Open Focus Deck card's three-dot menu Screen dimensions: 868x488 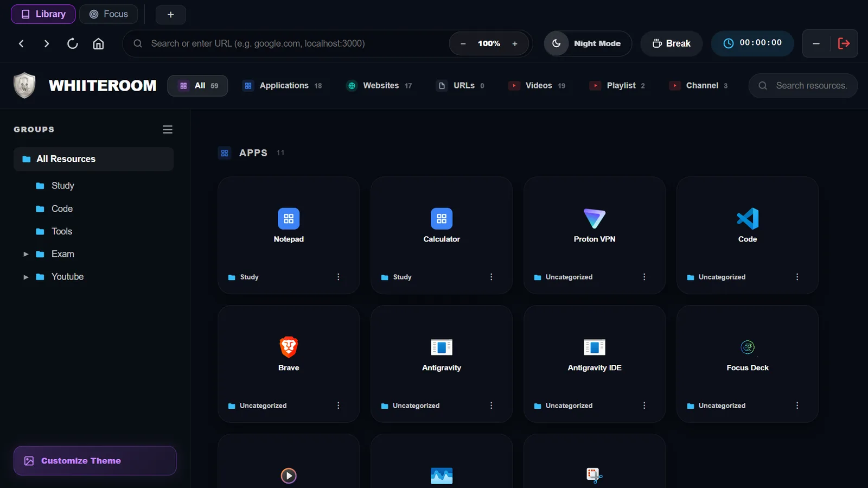(x=797, y=405)
